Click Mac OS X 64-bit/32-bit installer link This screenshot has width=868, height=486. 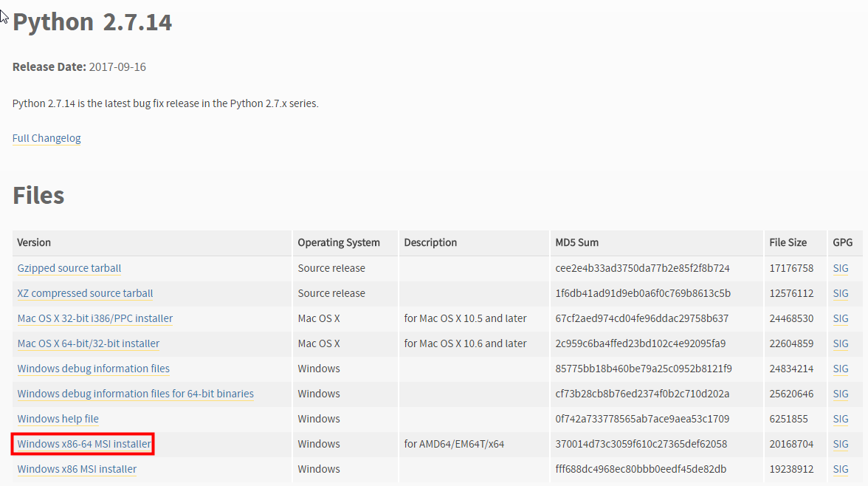[x=88, y=343]
